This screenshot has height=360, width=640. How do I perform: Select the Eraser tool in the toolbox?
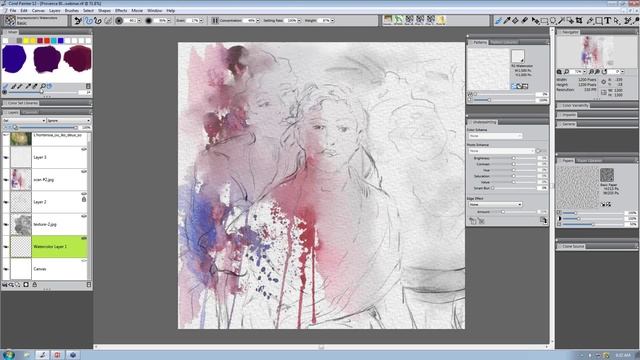pyautogui.click(x=525, y=20)
